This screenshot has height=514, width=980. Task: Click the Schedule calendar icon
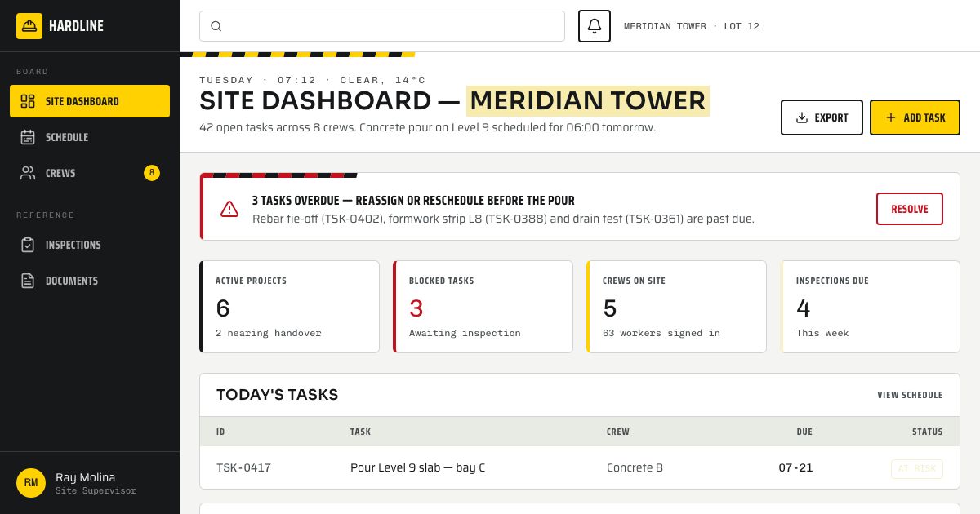point(28,137)
